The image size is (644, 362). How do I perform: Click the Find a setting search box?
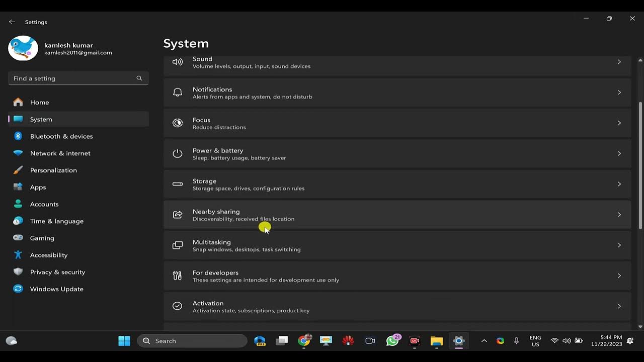78,78
